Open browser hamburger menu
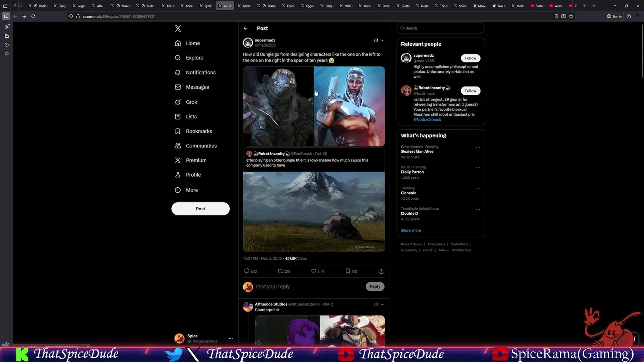Viewport: 644px width, 362px height. 638,16
